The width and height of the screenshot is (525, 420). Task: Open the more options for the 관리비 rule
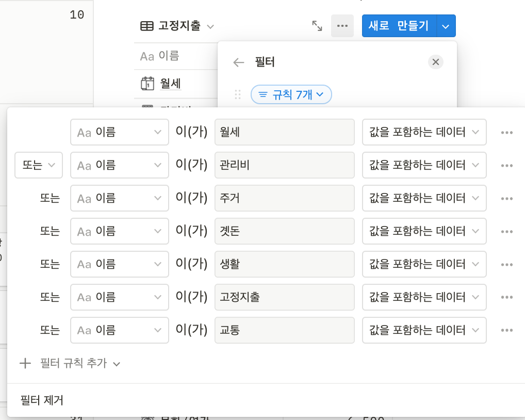(506, 166)
